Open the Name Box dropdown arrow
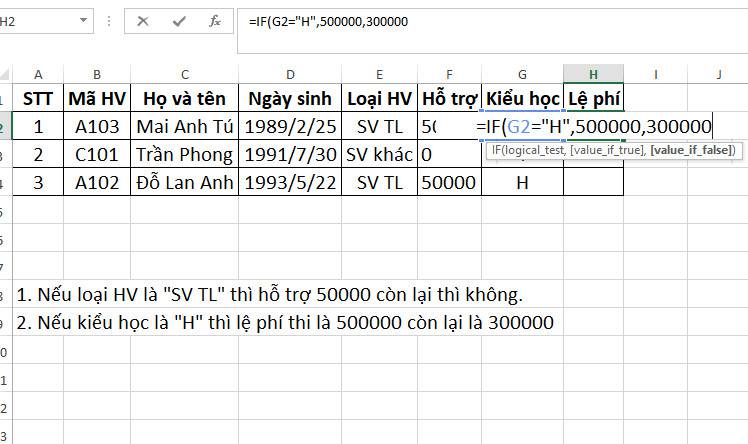This screenshot has width=748, height=444. click(x=83, y=21)
